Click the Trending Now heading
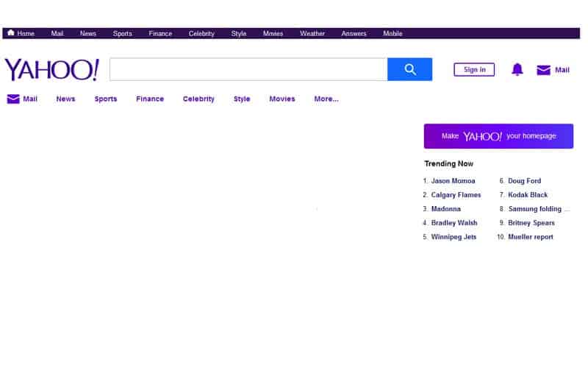This screenshot has width=588, height=368. pos(448,163)
